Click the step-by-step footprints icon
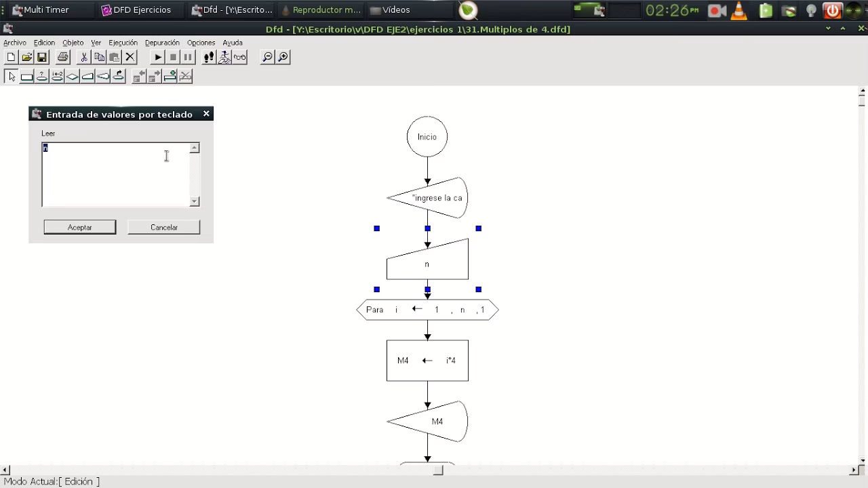The width and height of the screenshot is (868, 488). (x=209, y=58)
